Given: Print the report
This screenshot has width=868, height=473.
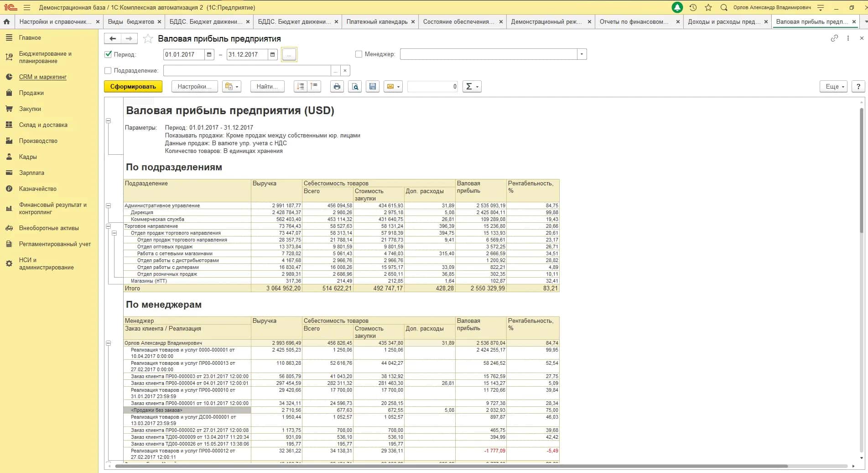Looking at the screenshot, I should point(337,86).
